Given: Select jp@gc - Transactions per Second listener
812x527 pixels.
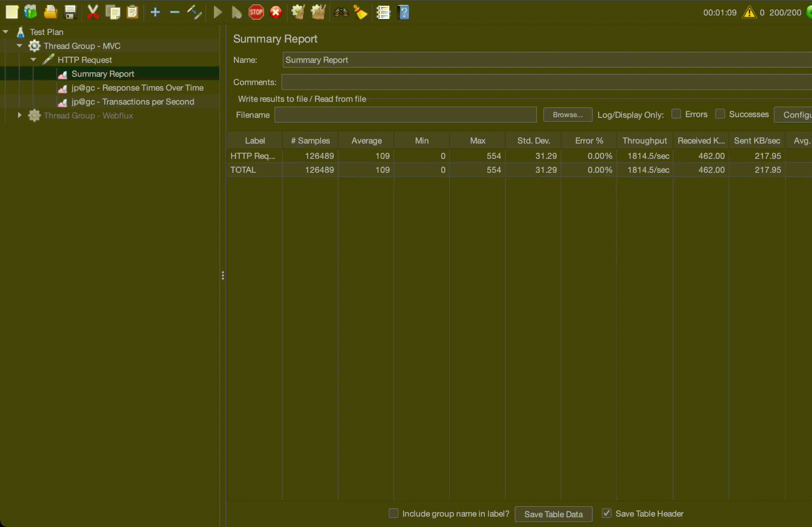Looking at the screenshot, I should click(133, 102).
